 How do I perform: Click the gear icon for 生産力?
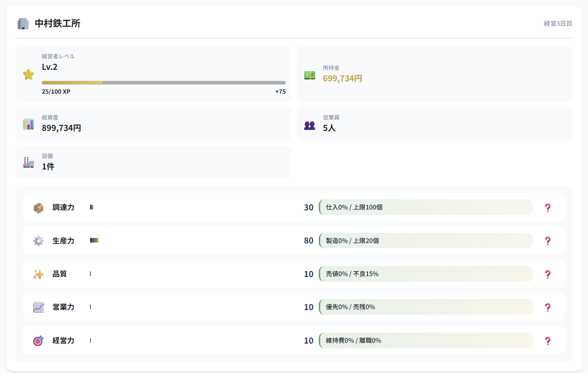pyautogui.click(x=39, y=241)
